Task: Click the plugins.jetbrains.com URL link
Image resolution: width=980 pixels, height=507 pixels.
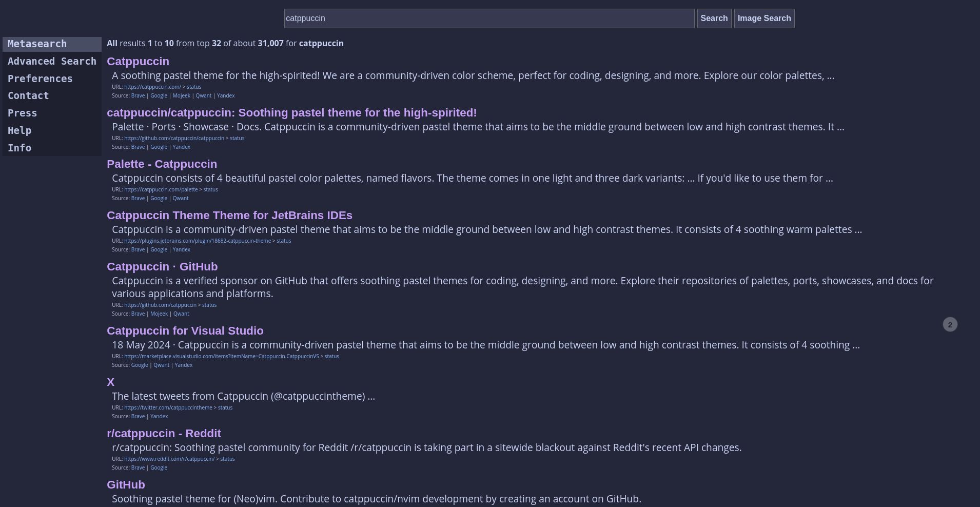Action: click(198, 241)
